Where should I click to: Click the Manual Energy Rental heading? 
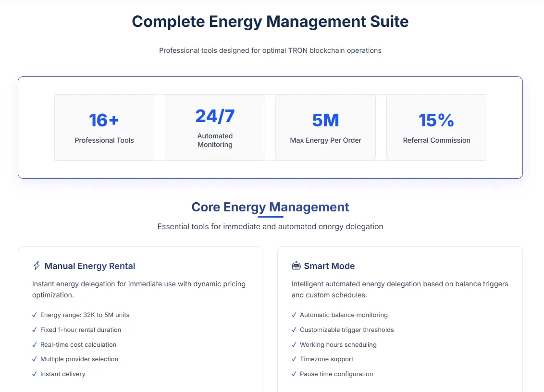[x=90, y=266]
